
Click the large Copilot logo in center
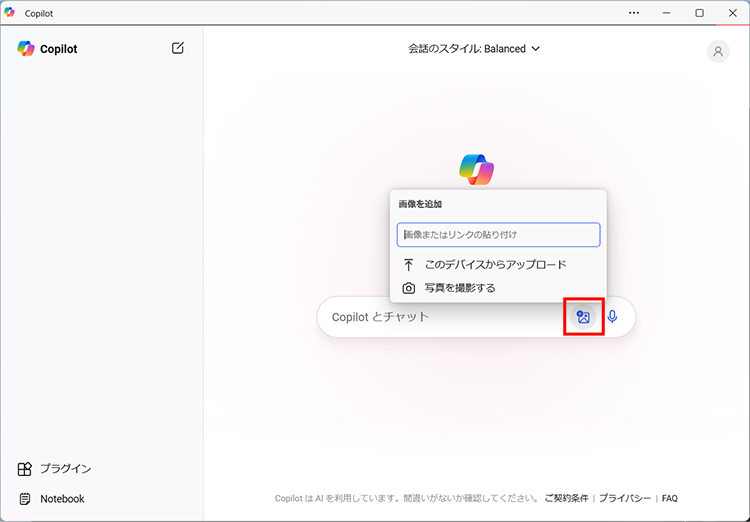click(476, 169)
